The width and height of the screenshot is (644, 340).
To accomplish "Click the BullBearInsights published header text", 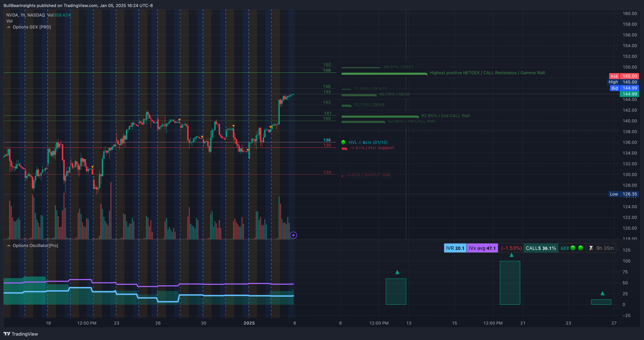I will [78, 5].
